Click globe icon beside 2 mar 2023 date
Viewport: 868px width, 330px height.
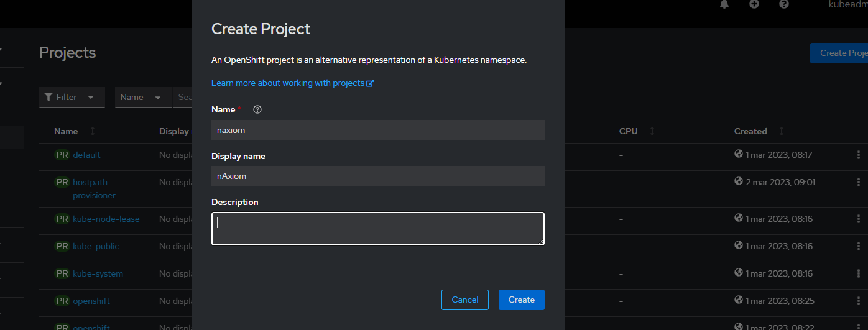[739, 181]
